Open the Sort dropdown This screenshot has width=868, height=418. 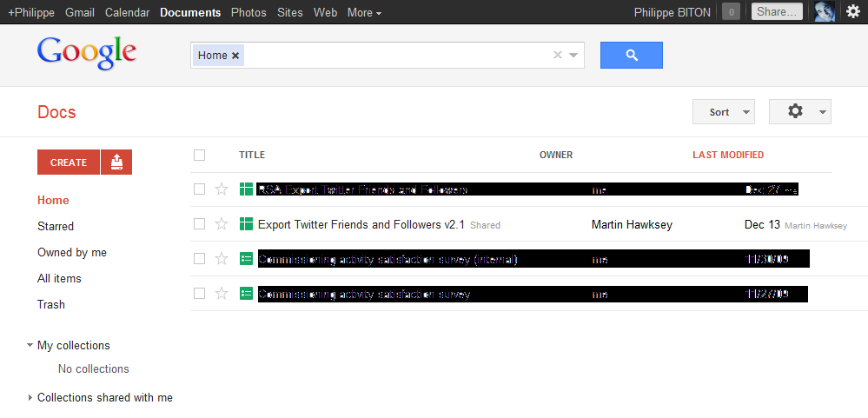click(x=724, y=112)
